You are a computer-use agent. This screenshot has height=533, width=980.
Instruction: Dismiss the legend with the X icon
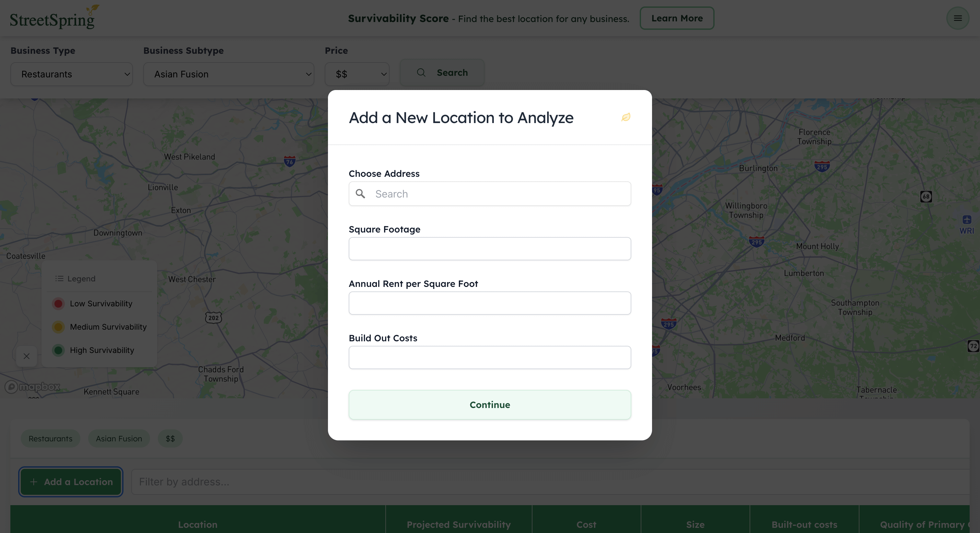pos(26,356)
